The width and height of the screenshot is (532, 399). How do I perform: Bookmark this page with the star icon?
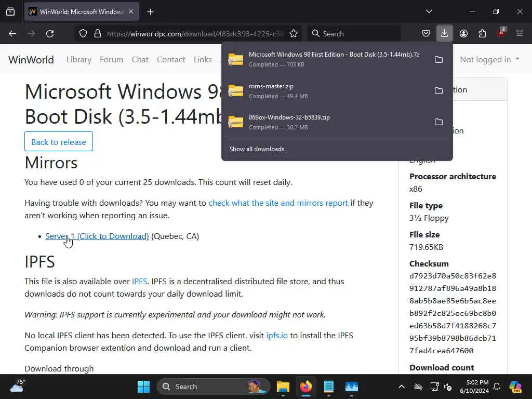(294, 34)
